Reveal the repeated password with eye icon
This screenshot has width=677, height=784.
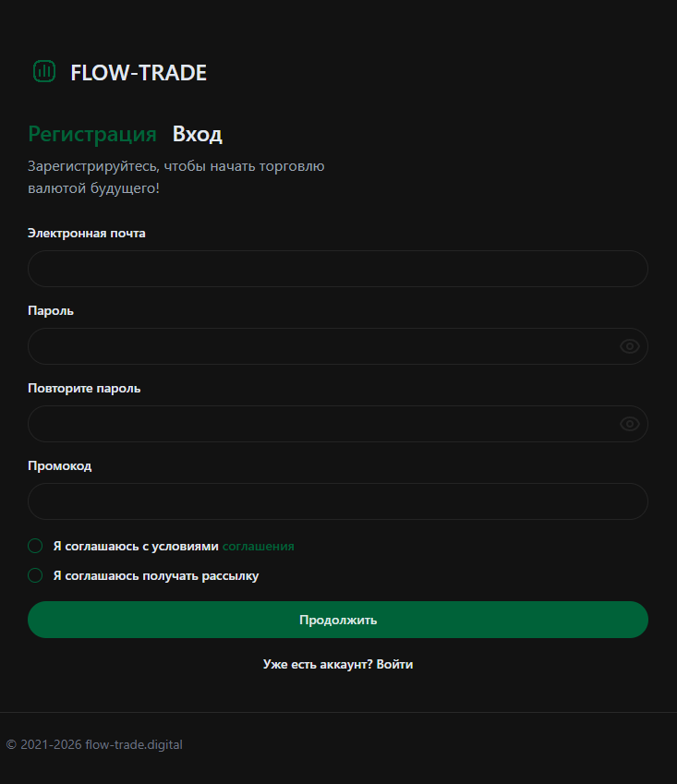click(x=630, y=424)
